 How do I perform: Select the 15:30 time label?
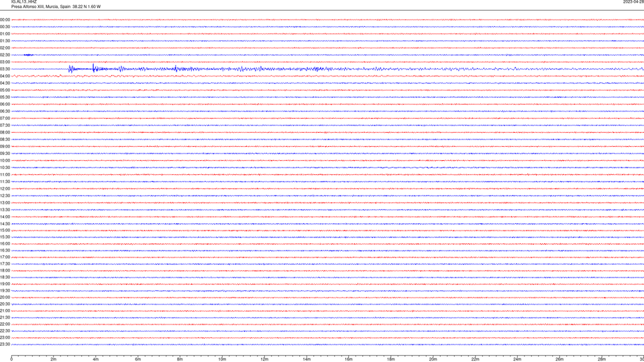(x=5, y=237)
